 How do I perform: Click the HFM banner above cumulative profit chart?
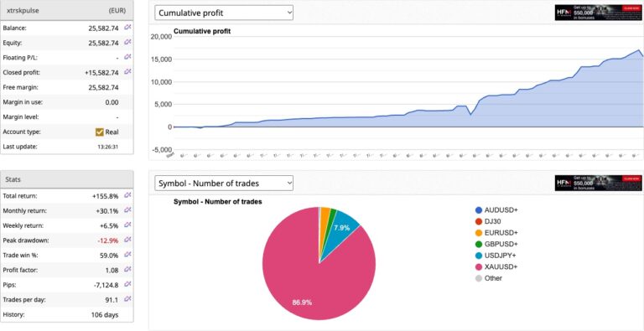click(598, 13)
